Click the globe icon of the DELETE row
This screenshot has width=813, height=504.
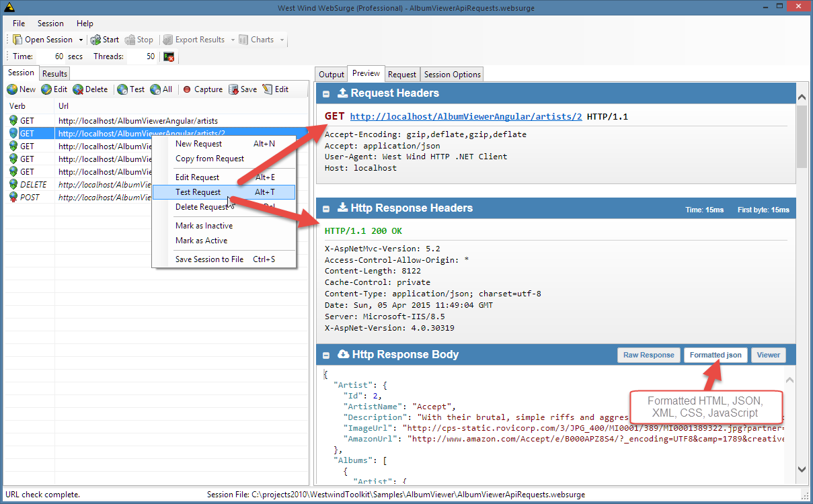13,185
